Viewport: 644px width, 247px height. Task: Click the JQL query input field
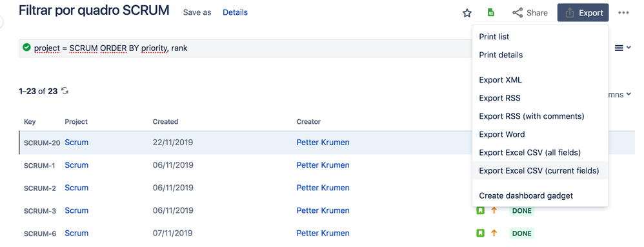coord(246,48)
